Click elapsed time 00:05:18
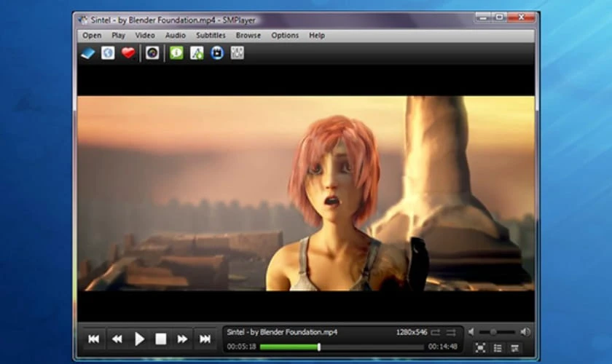Screen dimensions: 612x364 click(242, 347)
